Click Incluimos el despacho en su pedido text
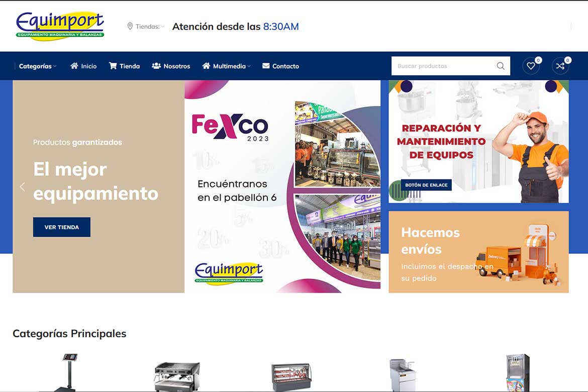Image resolution: width=588 pixels, height=392 pixels. [x=447, y=272]
